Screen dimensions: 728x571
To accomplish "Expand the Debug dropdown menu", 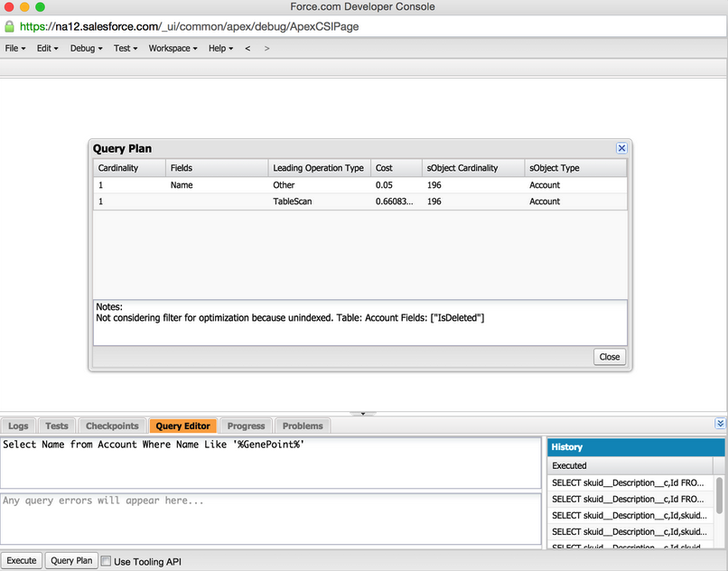I will pyautogui.click(x=86, y=48).
